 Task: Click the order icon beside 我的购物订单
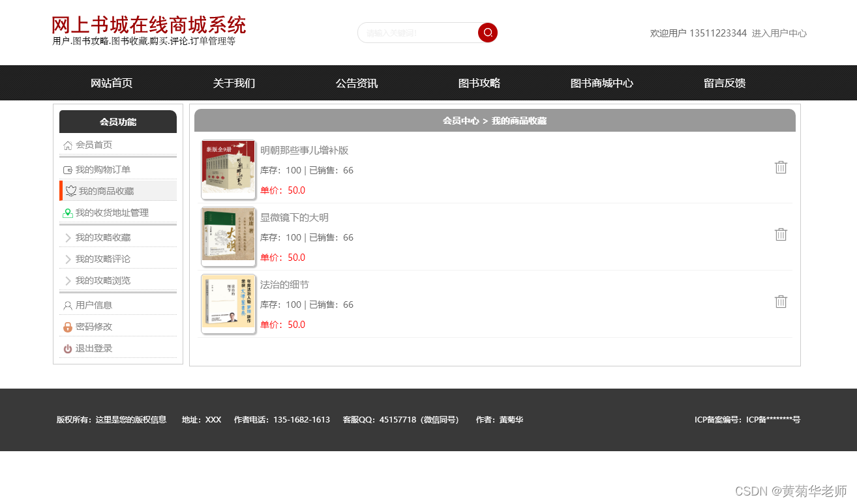pos(68,169)
